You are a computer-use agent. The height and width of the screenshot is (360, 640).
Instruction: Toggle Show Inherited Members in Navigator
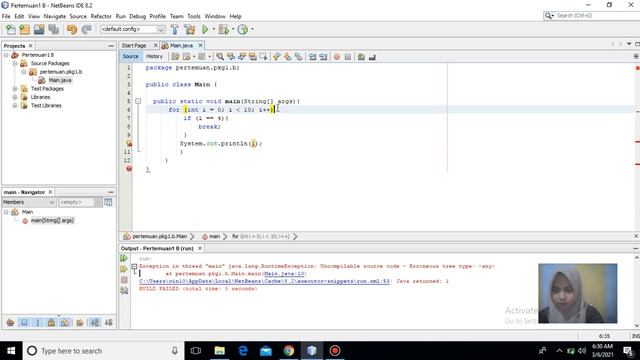click(x=11, y=322)
